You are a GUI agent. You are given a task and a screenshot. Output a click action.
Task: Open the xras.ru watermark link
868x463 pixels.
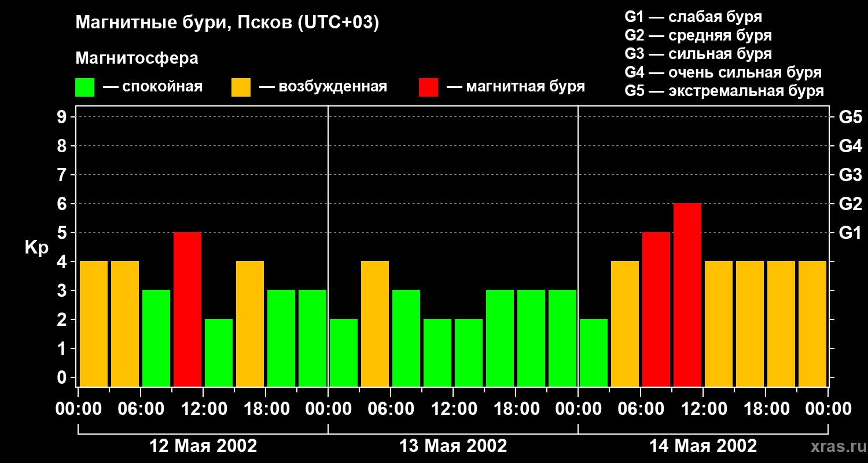point(836,446)
